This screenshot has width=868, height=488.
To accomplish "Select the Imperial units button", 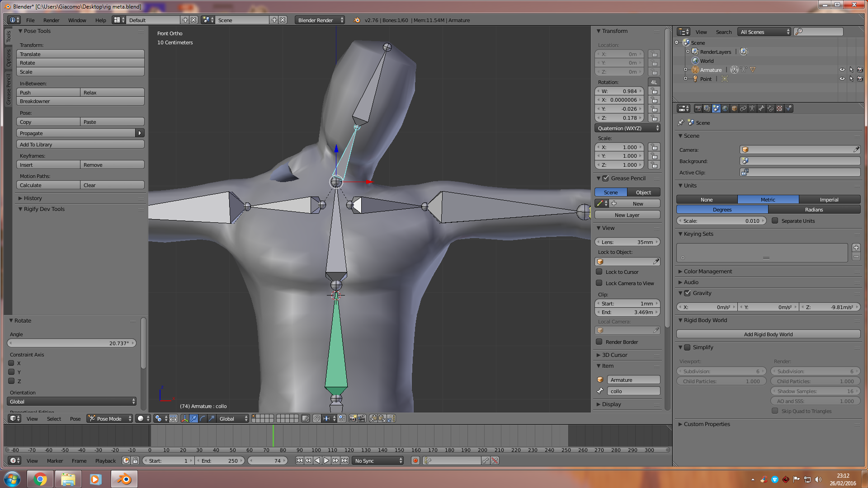I will click(x=829, y=200).
